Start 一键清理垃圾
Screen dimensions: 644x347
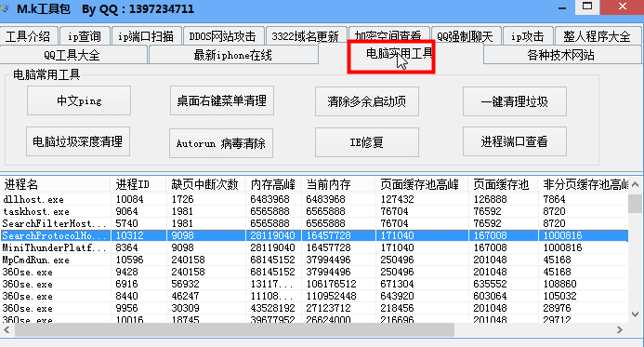point(515,101)
